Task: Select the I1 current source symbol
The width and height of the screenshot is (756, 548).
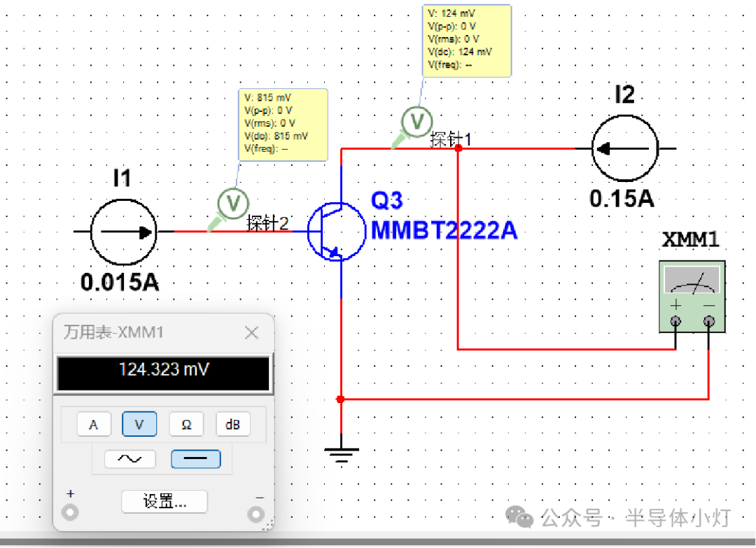Action: [x=124, y=232]
